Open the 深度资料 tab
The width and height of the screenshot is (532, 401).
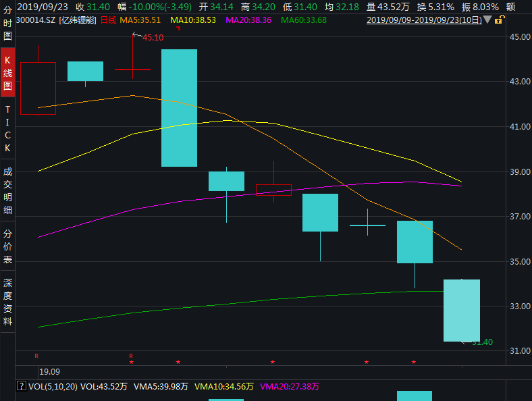[x=7, y=301]
